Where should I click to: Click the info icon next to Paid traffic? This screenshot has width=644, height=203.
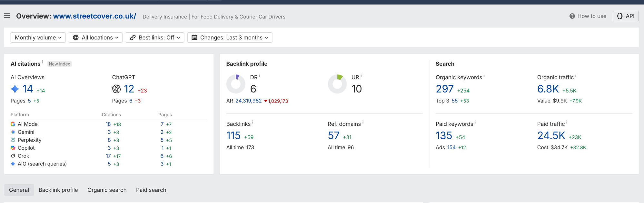point(567,122)
